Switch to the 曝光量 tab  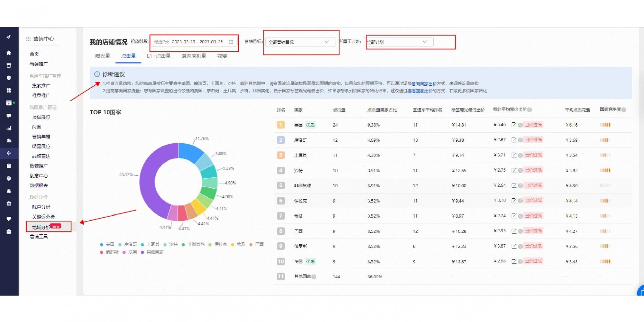pyautogui.click(x=103, y=56)
